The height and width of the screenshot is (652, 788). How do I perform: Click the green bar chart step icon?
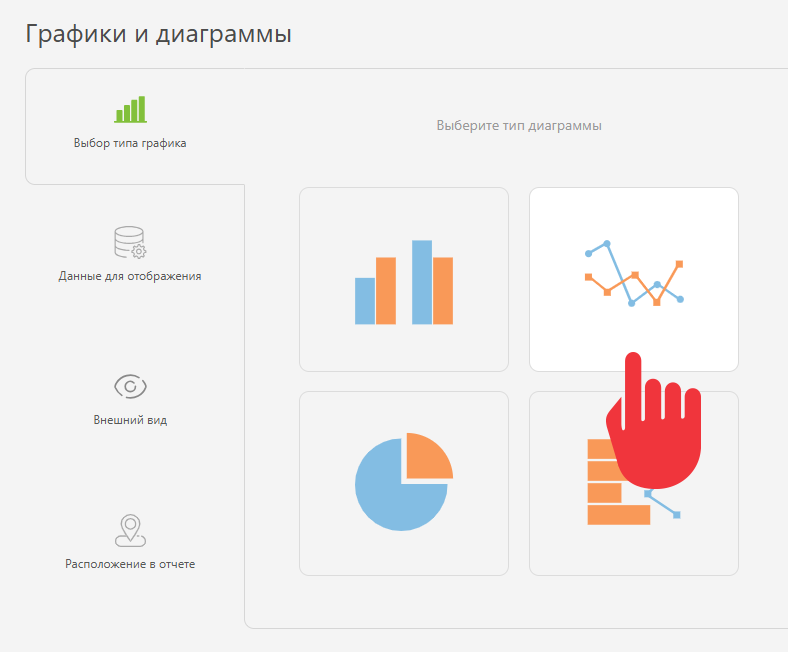pyautogui.click(x=130, y=109)
